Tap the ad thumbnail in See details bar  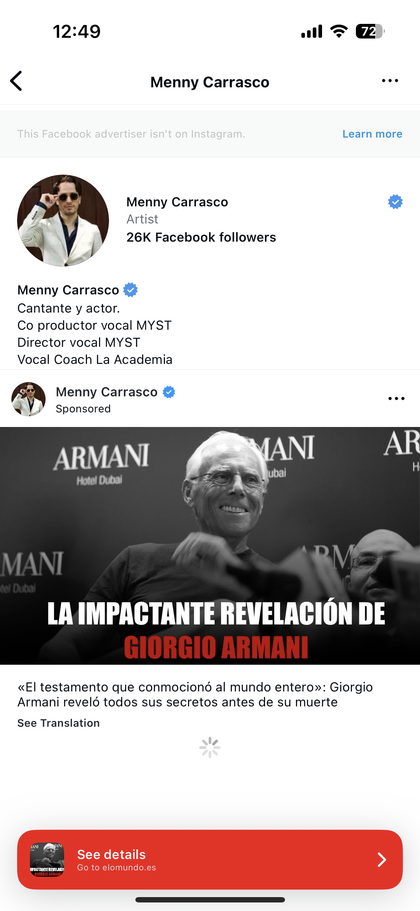(x=47, y=860)
